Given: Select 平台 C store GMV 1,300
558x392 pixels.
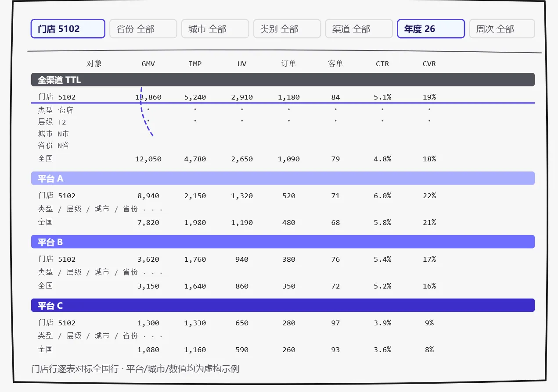Looking at the screenshot, I should (x=148, y=323).
